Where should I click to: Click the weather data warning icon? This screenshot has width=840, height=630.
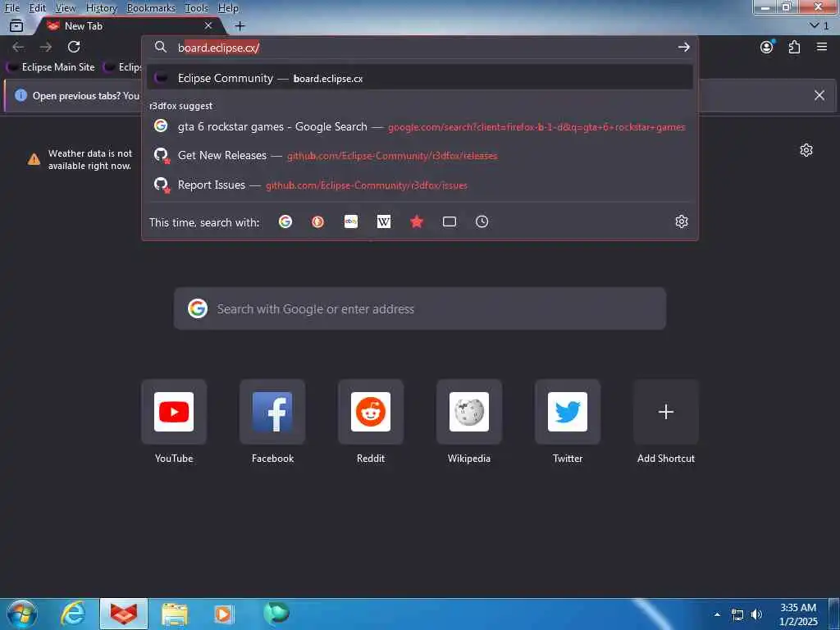click(x=34, y=159)
